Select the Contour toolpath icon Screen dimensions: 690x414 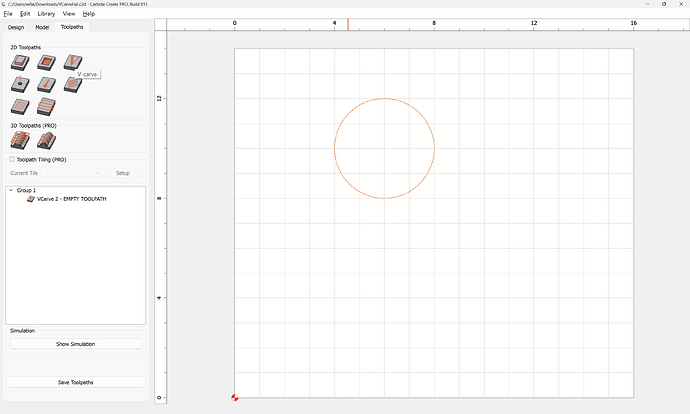[x=19, y=63]
